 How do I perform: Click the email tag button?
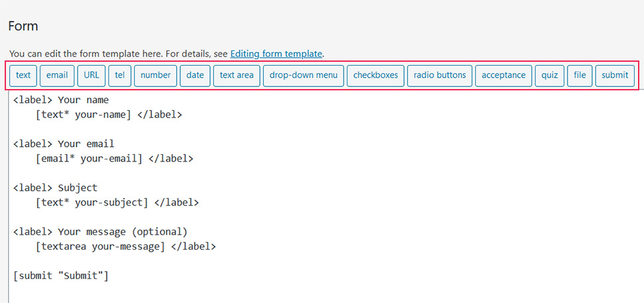coord(57,75)
